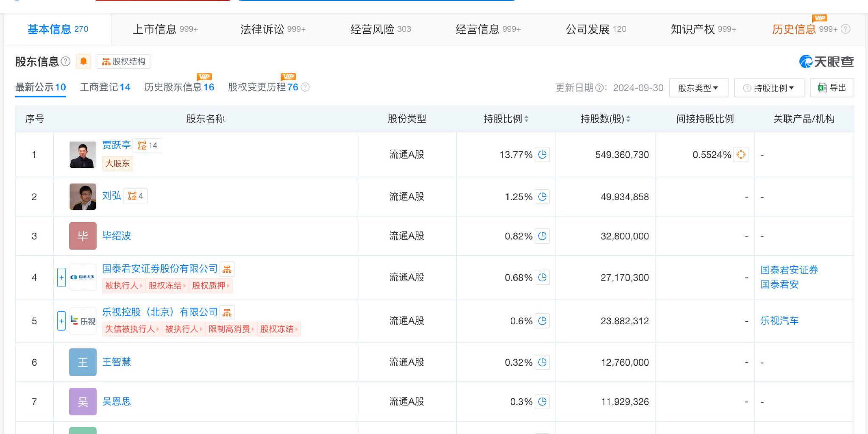The height and width of the screenshot is (434, 868).
Task: Click the help icon beside 更新日期
Action: [x=599, y=88]
